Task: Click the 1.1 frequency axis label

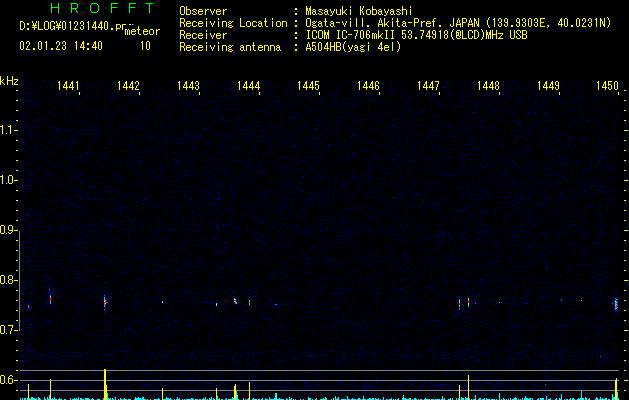Action: (9, 130)
